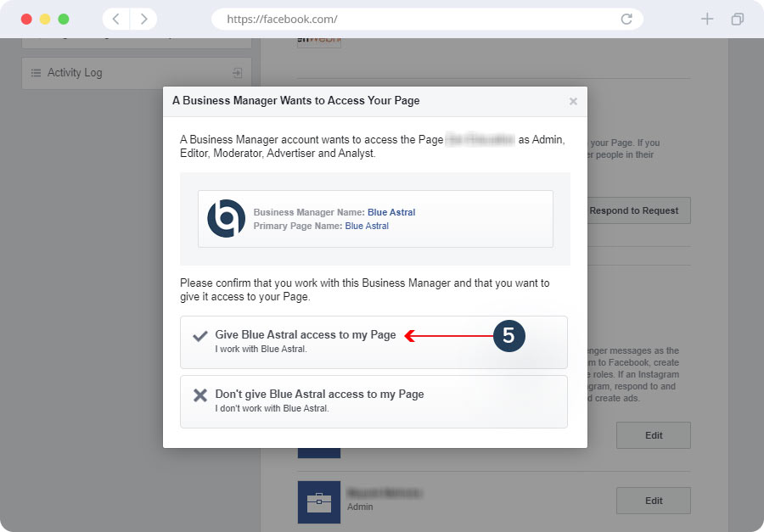Reload the page with the refresh icon
The height and width of the screenshot is (532, 764).
[x=626, y=19]
